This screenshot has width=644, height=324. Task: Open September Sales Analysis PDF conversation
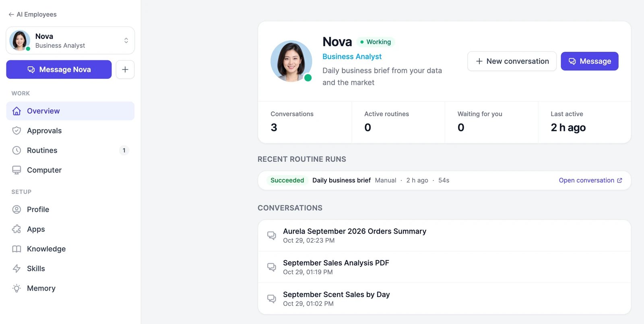pos(444,267)
